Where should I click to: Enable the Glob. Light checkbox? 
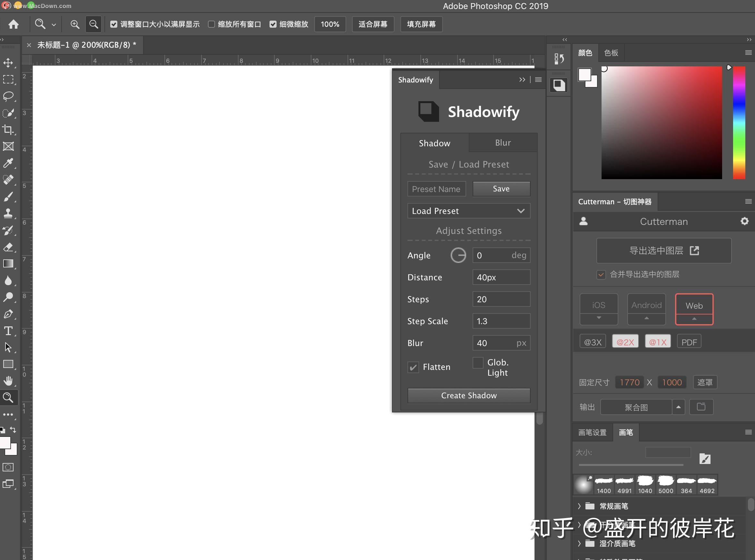[x=478, y=363]
